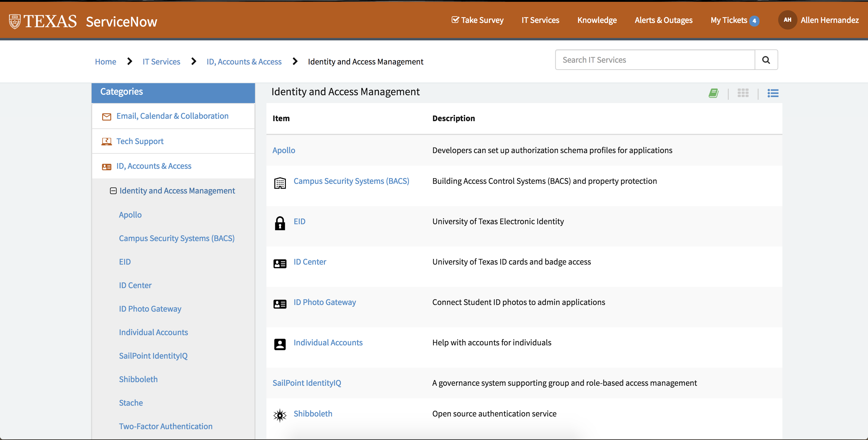Screen dimensions: 868x440
Task: Click the My Tickets count badge
Action: click(754, 21)
